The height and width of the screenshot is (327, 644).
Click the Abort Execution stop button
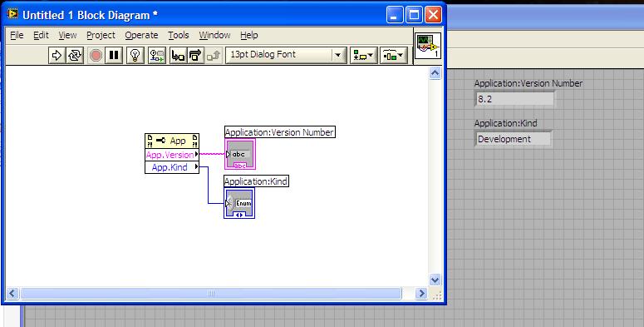[96, 55]
